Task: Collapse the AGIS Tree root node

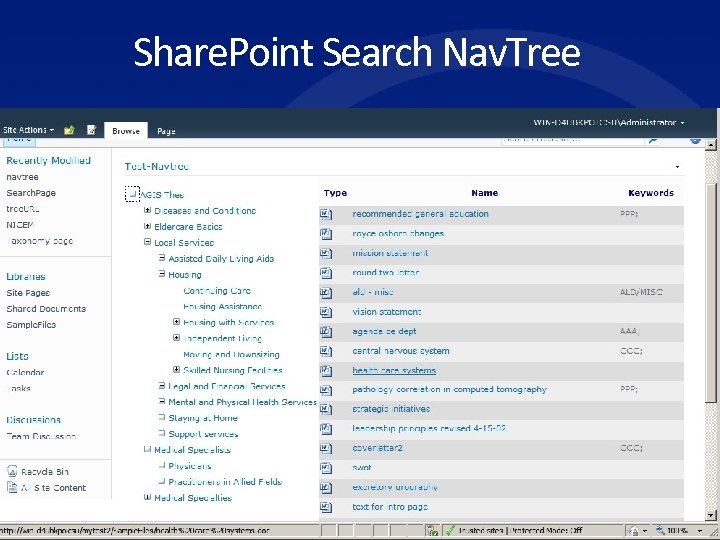Action: pos(132,194)
